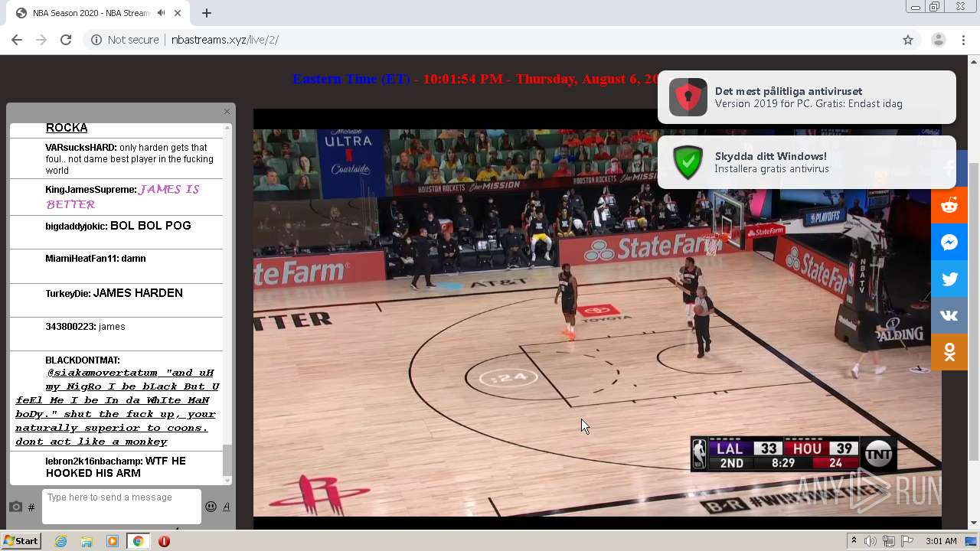Click the video stream player
980x551 pixels.
(597, 318)
